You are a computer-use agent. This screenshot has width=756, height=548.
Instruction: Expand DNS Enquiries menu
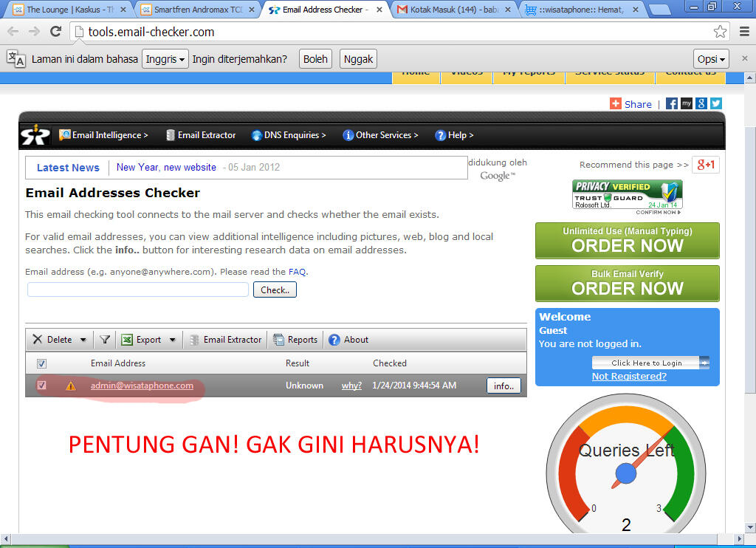click(289, 135)
